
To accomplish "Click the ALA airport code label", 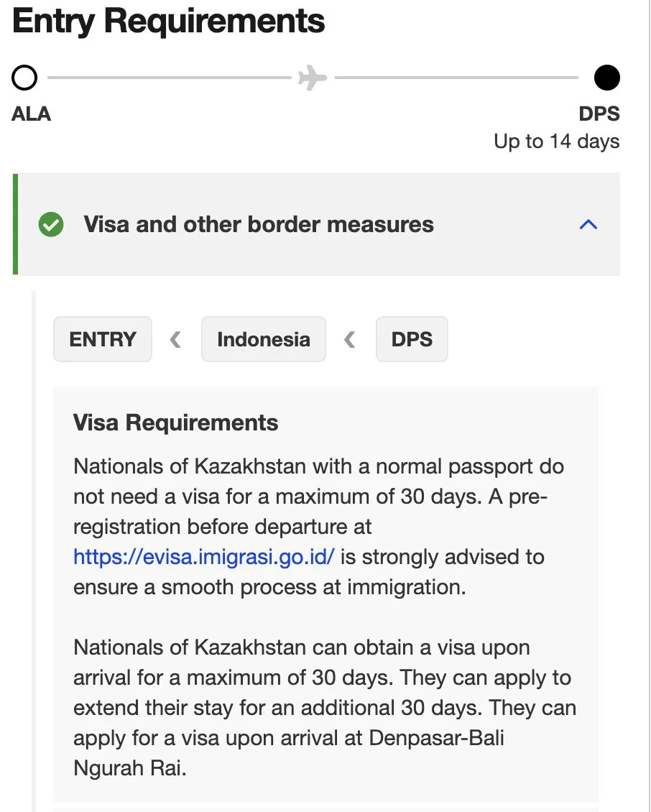I will click(31, 114).
